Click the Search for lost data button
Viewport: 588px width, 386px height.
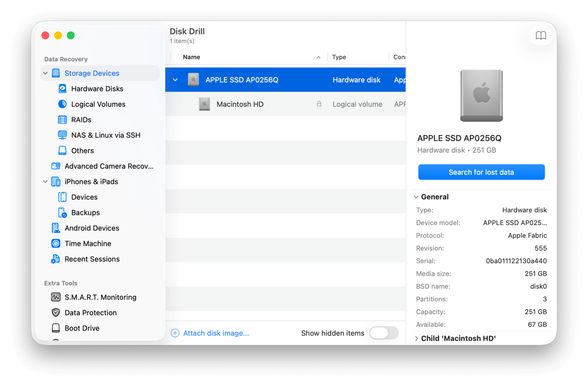tap(481, 172)
